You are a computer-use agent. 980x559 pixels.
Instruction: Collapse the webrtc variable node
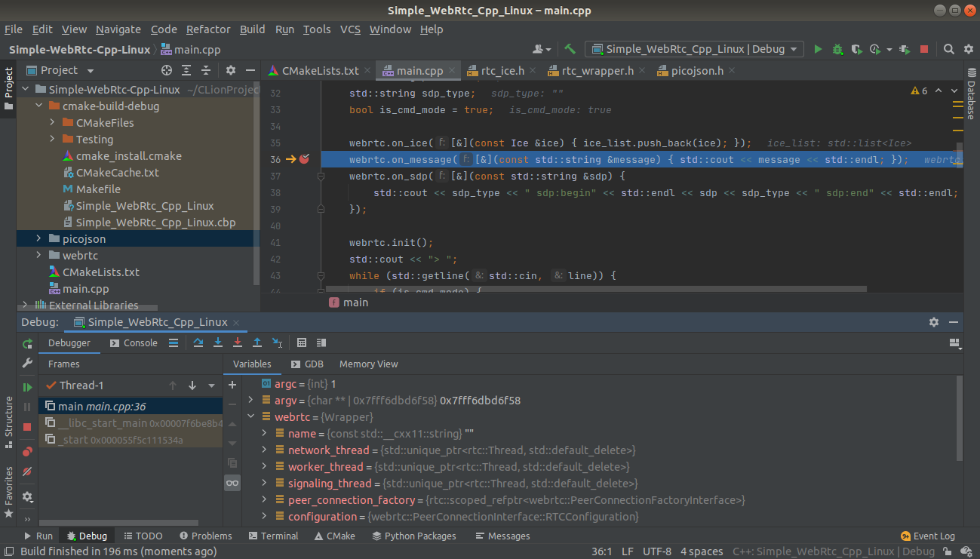(x=250, y=417)
